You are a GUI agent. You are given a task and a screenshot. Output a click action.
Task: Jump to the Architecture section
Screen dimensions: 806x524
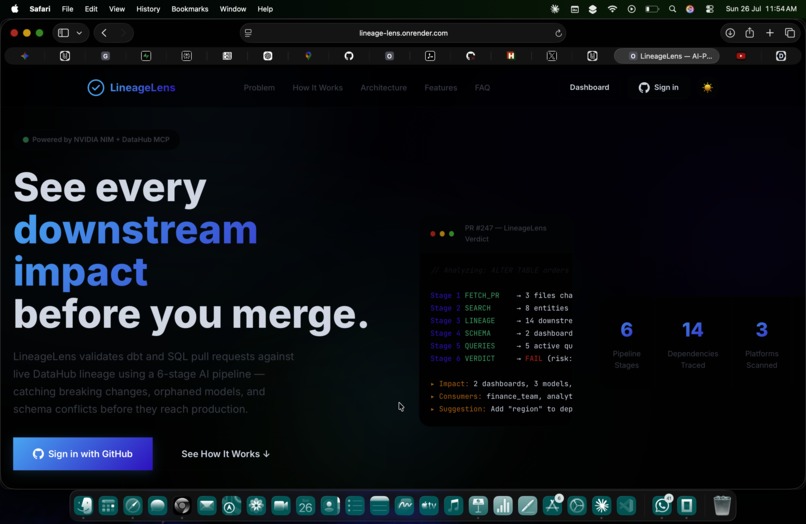(x=383, y=88)
